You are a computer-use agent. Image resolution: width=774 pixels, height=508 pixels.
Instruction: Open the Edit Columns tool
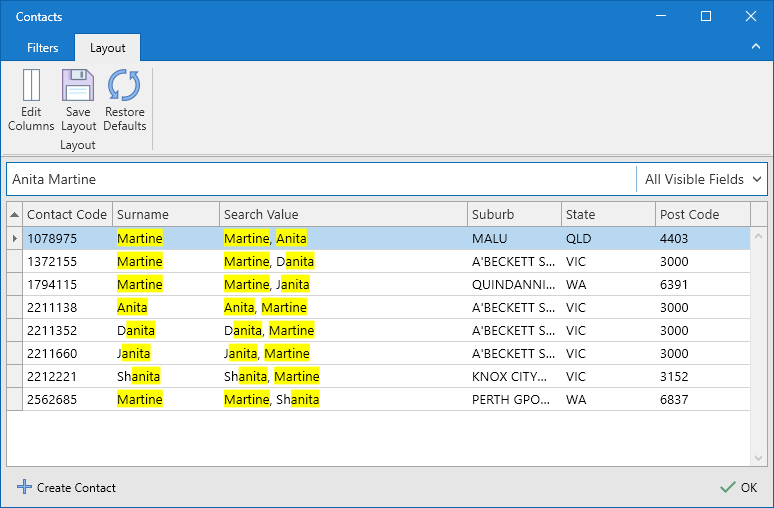tap(31, 101)
